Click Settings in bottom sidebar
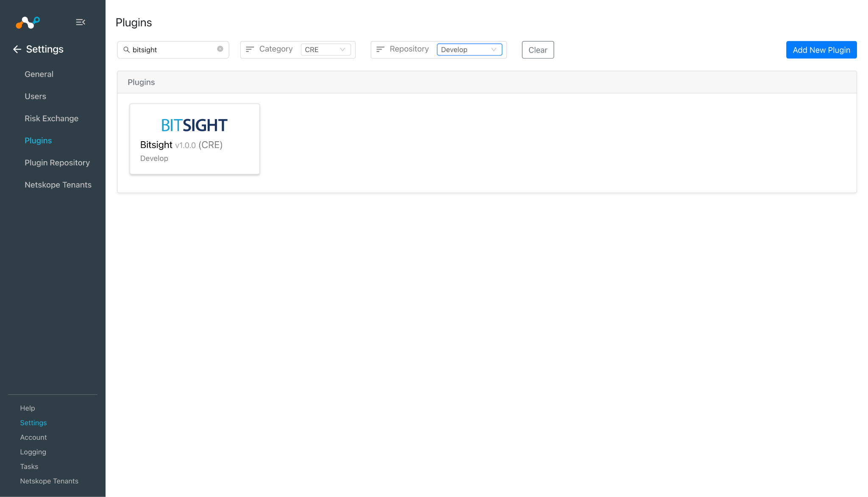 (x=33, y=423)
